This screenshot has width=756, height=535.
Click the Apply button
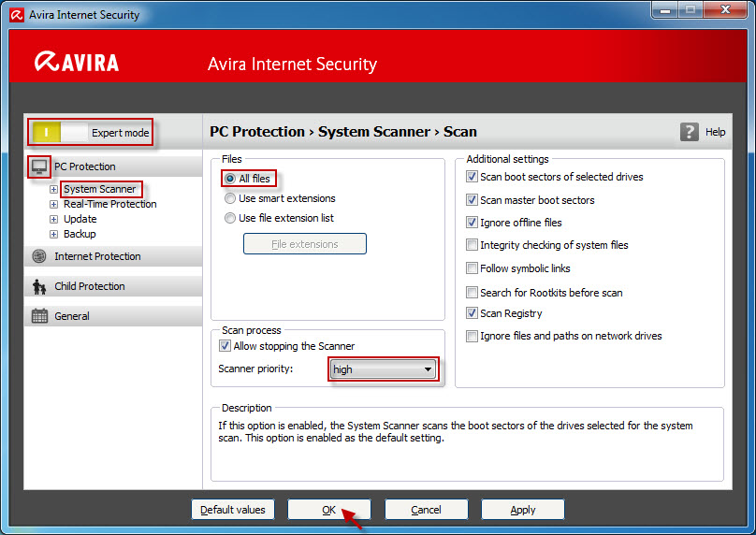523,510
